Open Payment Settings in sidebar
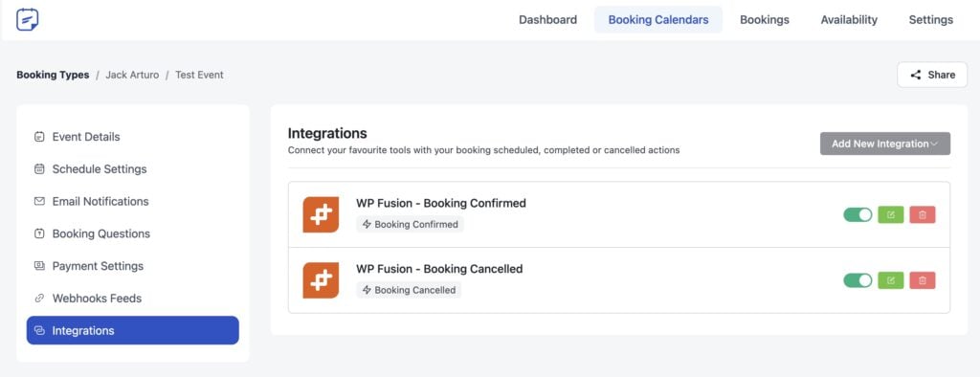The image size is (980, 377). (132, 266)
